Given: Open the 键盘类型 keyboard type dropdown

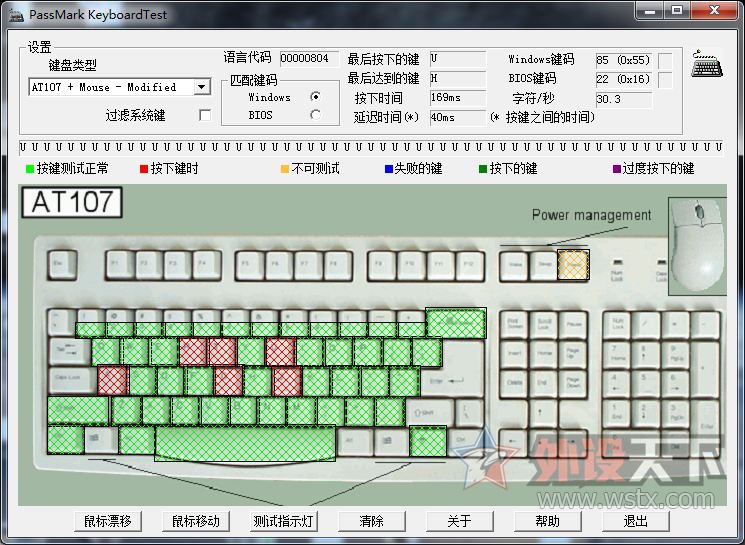Looking at the screenshot, I should [202, 87].
